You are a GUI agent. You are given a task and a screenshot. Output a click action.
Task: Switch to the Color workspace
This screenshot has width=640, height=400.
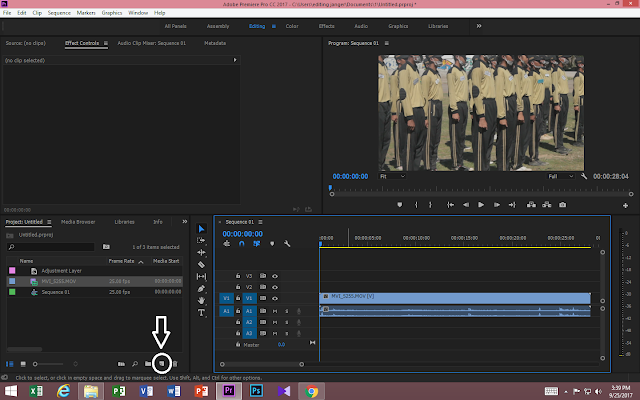click(x=290, y=24)
